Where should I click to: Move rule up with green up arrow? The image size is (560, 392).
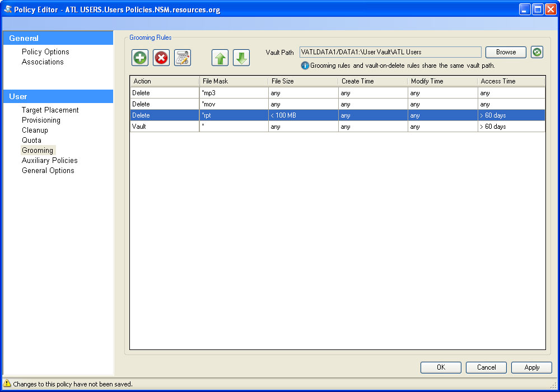pos(220,58)
